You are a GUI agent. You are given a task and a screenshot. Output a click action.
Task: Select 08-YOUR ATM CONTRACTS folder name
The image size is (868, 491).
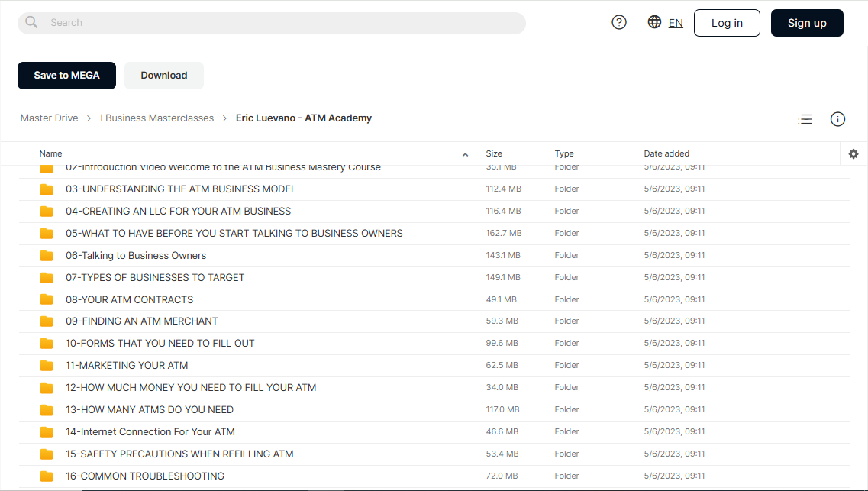tap(130, 299)
